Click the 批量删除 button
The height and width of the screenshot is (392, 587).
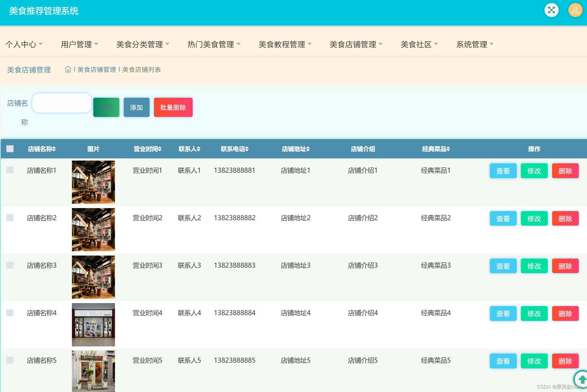173,107
